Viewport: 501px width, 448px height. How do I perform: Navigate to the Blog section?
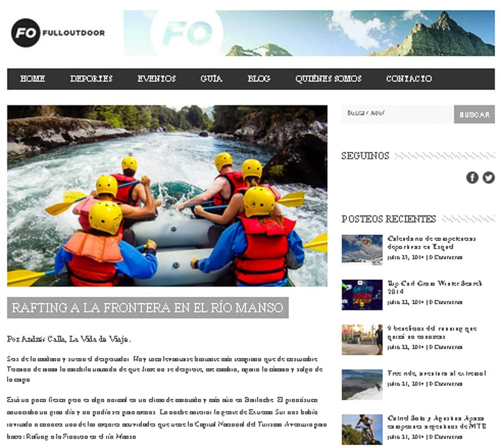point(259,78)
